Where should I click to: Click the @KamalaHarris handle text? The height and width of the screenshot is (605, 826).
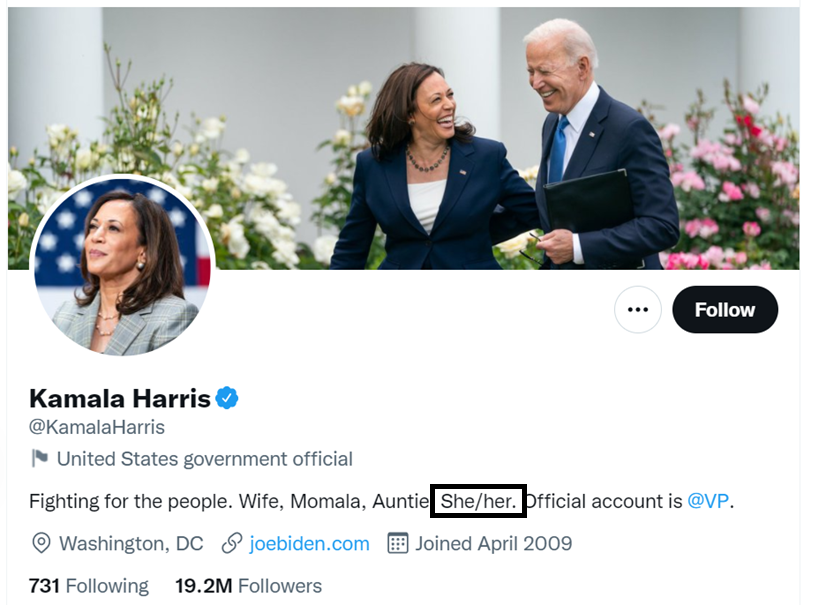[97, 427]
